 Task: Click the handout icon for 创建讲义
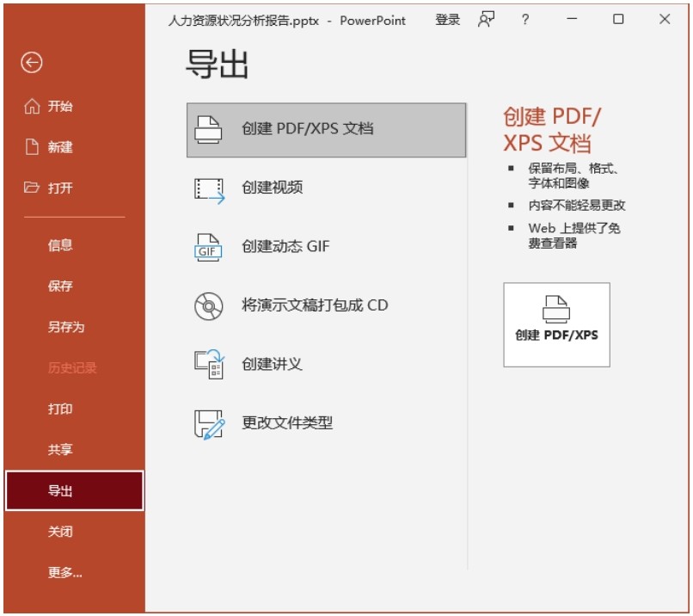pyautogui.click(x=209, y=364)
